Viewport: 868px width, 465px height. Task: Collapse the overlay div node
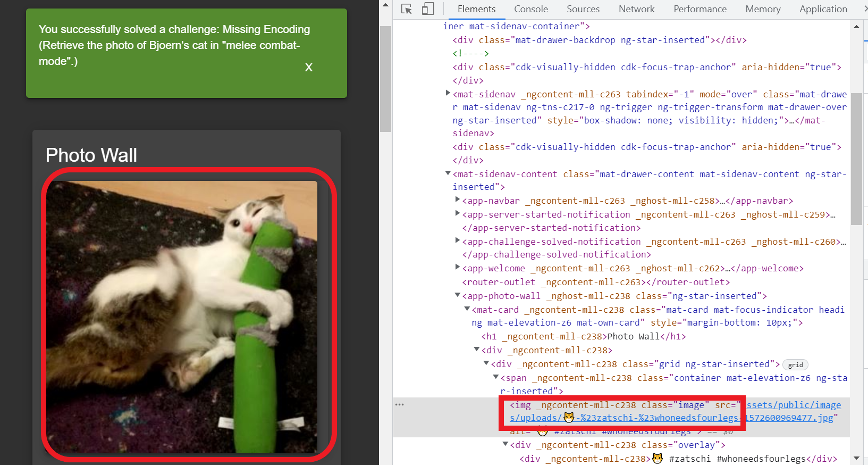click(505, 444)
